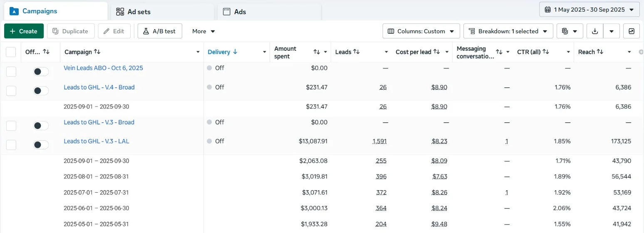Select checkbox for Leads to GHL - V.4 - Broad

11,91
